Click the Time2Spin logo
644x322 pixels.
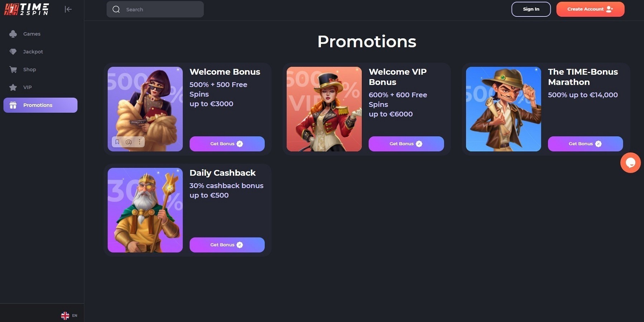pos(27,9)
